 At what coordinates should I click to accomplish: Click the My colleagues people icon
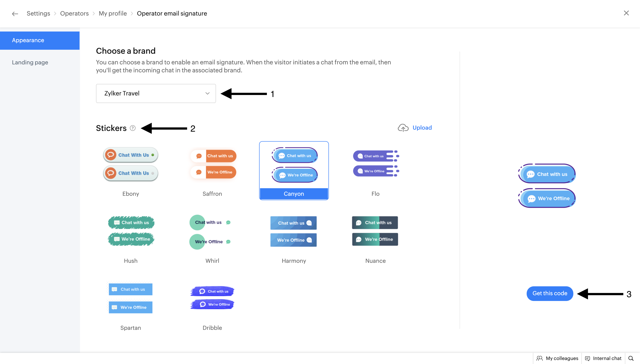click(540, 358)
